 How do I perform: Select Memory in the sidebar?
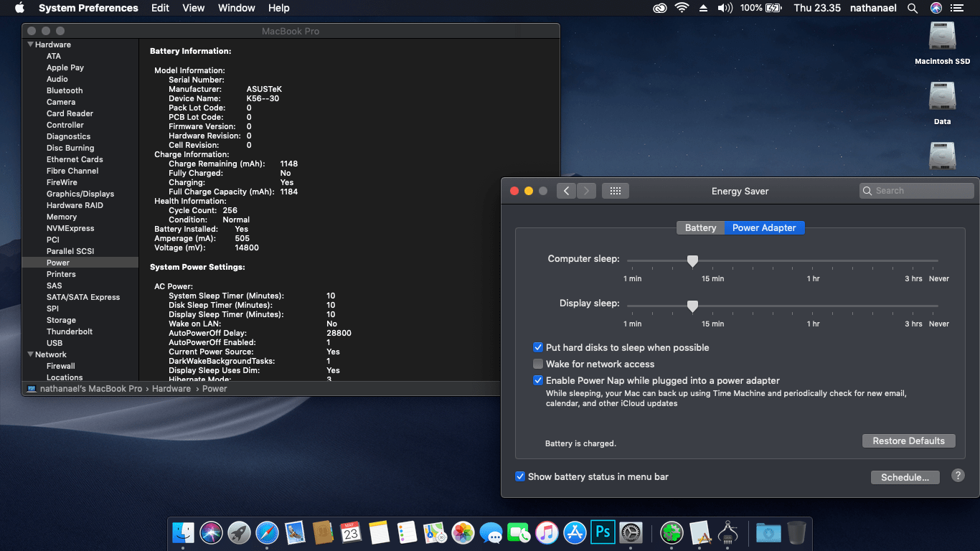click(x=62, y=217)
